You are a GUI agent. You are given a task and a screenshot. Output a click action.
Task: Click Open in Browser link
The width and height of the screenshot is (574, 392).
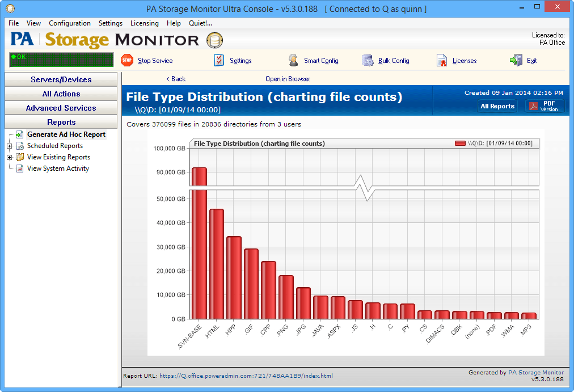click(x=288, y=79)
